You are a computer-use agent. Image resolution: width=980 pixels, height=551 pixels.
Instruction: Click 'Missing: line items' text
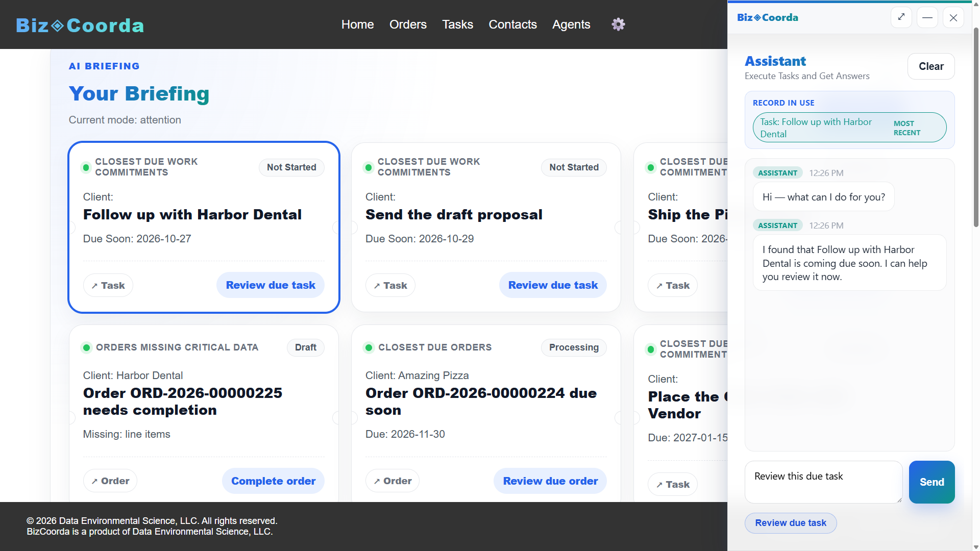[x=127, y=434]
